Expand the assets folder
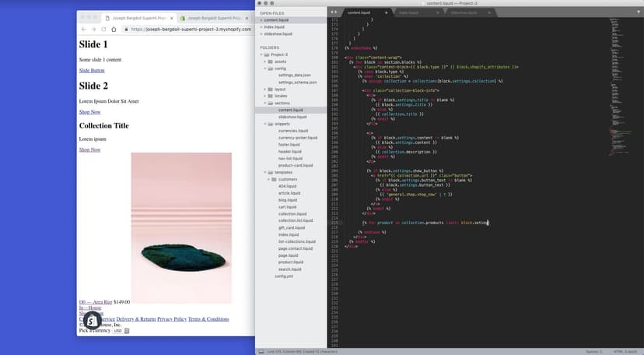 pyautogui.click(x=267, y=62)
